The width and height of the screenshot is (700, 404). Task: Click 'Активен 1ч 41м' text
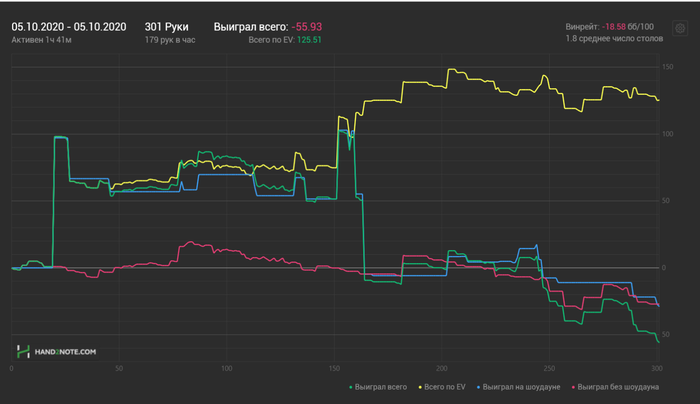coord(42,40)
